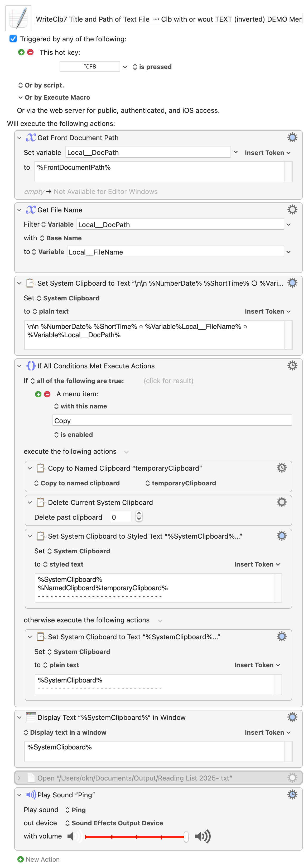Collapse the Get Front Document Path action

click(19, 138)
